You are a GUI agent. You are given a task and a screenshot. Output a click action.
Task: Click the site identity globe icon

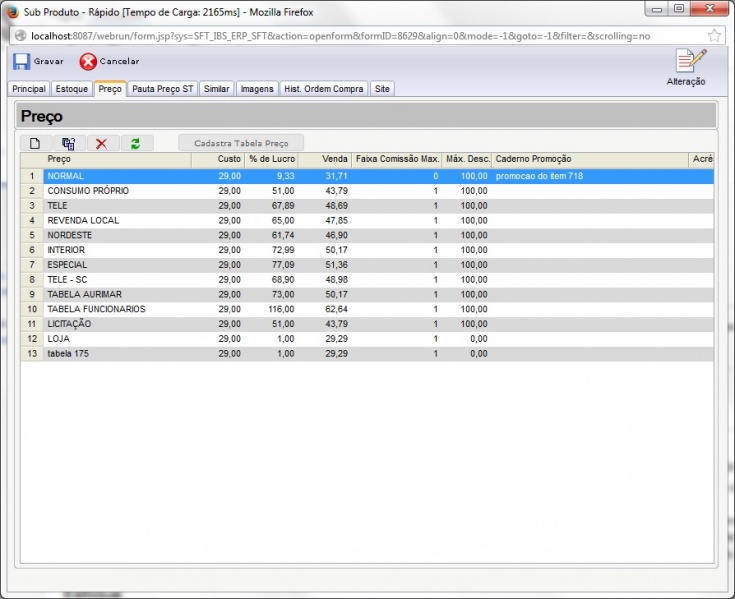20,36
